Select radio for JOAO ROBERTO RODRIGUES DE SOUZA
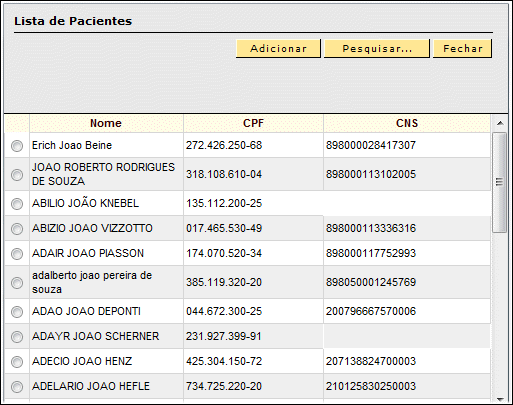 coord(17,175)
